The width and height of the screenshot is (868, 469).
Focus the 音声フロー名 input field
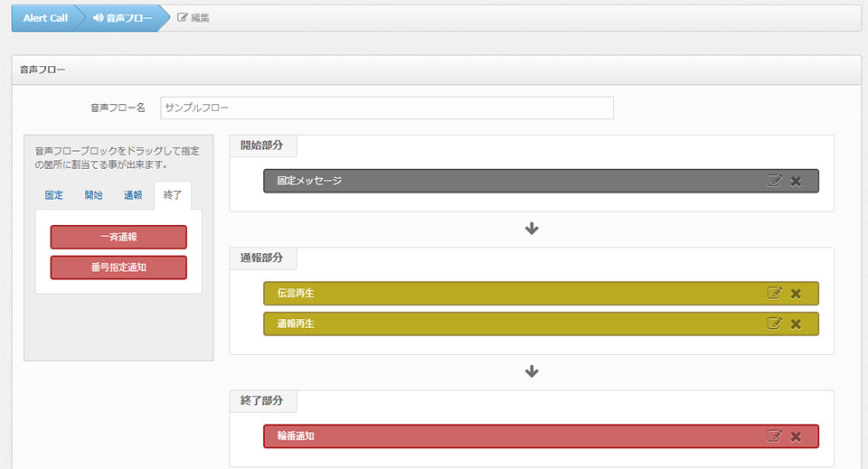coord(387,108)
